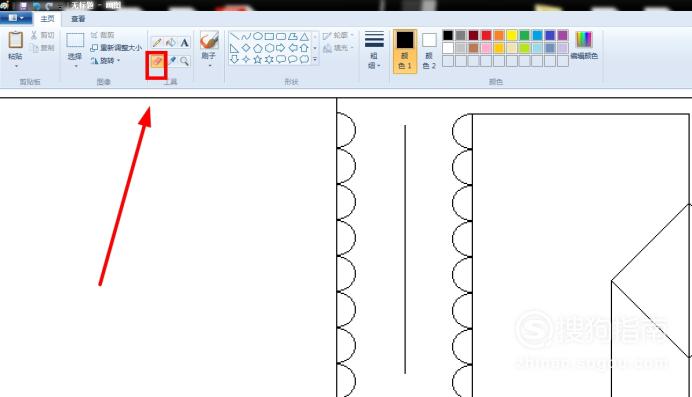Open the shape Fill (填充) dropdown

pyautogui.click(x=338, y=48)
